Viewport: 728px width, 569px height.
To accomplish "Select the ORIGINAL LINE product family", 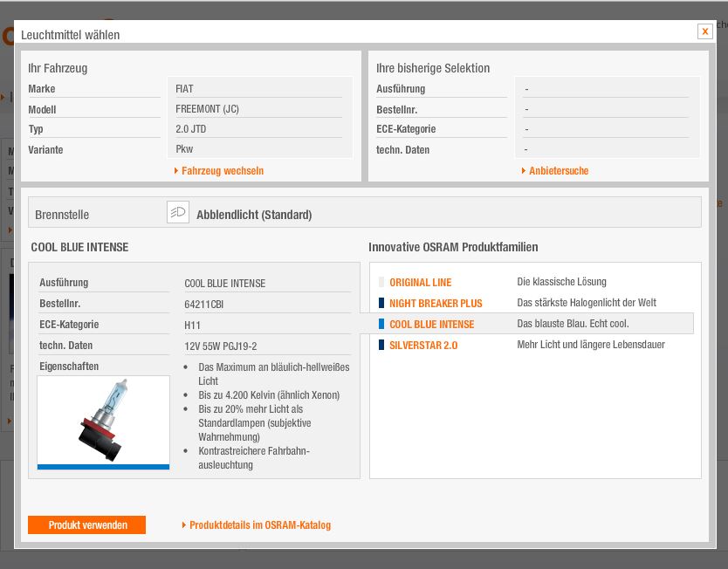I will point(420,283).
